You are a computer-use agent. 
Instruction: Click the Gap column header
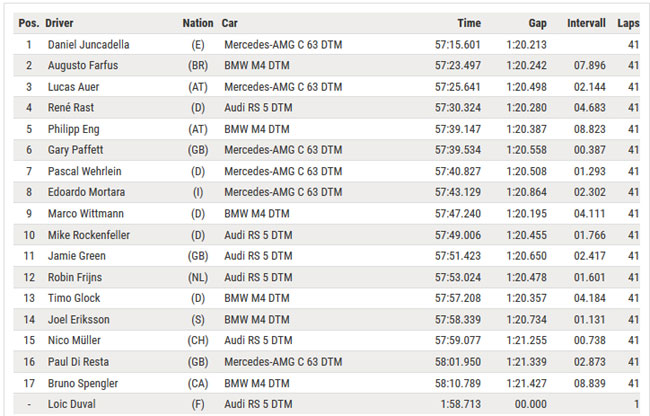(537, 23)
